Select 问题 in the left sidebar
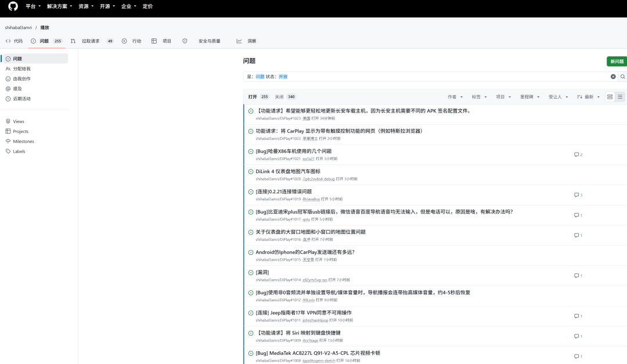Viewport: 627px width, 364px height. tap(35, 59)
